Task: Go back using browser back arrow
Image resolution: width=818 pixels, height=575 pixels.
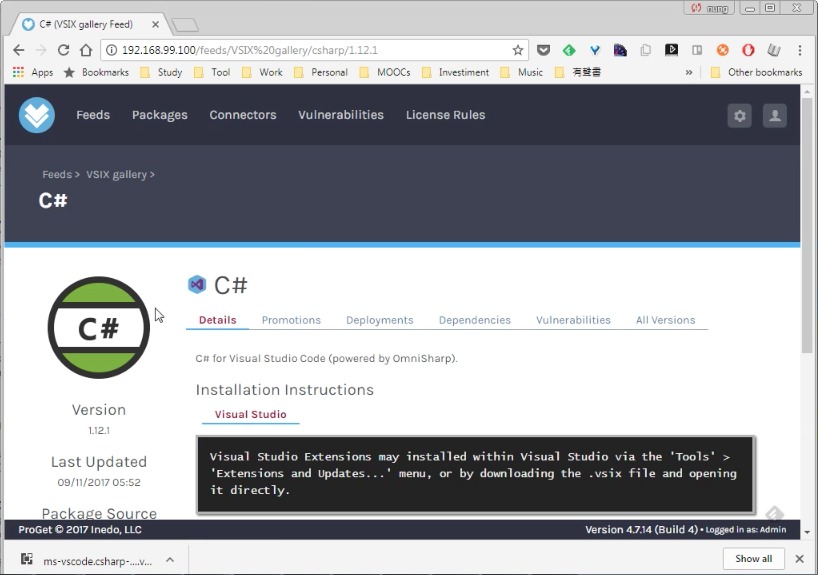Action: (x=19, y=50)
